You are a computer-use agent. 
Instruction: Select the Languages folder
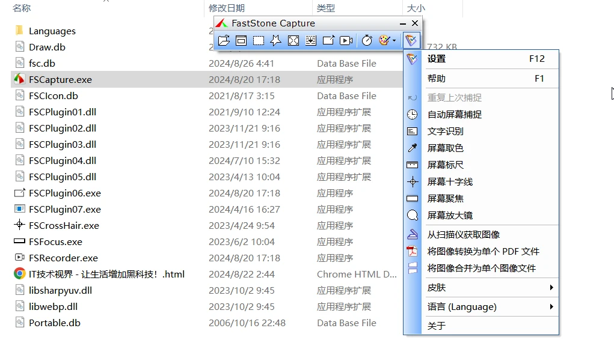tap(52, 31)
